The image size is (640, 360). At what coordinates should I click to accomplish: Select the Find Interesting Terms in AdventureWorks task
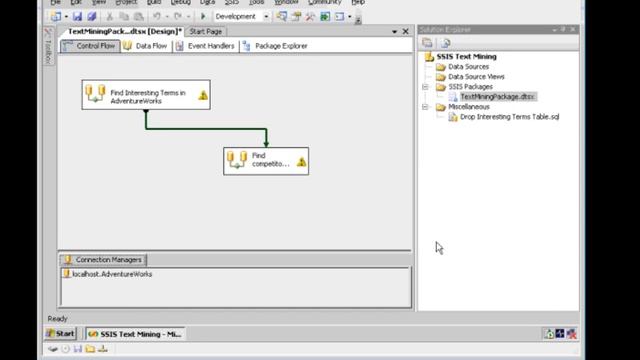[x=146, y=95]
